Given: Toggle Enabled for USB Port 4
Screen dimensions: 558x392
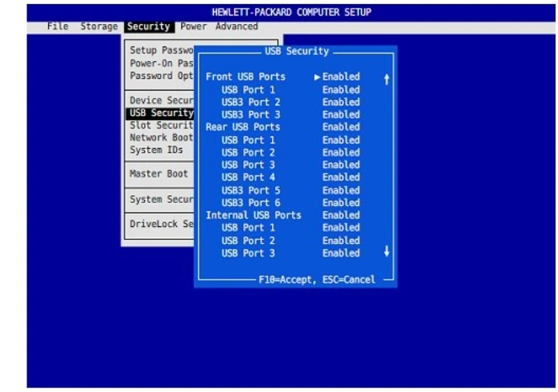Looking at the screenshot, I should (341, 177).
